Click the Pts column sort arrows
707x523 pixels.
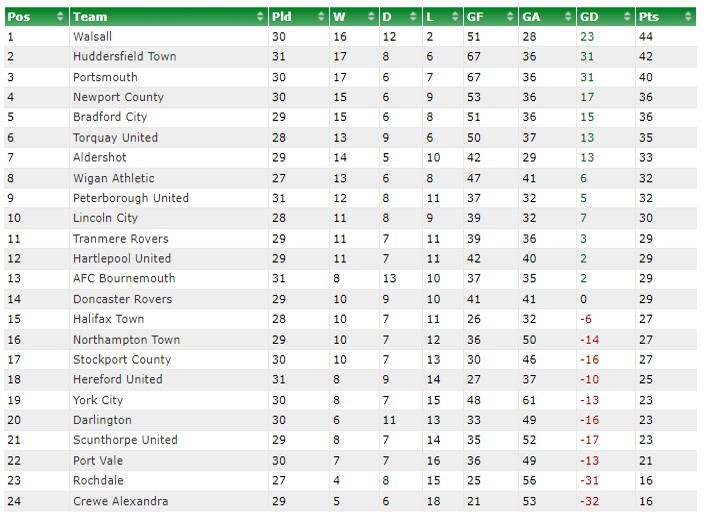tap(688, 17)
